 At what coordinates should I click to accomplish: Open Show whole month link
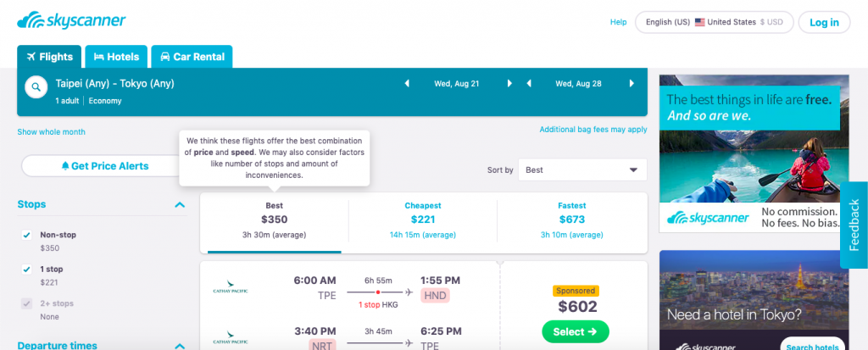(x=52, y=132)
